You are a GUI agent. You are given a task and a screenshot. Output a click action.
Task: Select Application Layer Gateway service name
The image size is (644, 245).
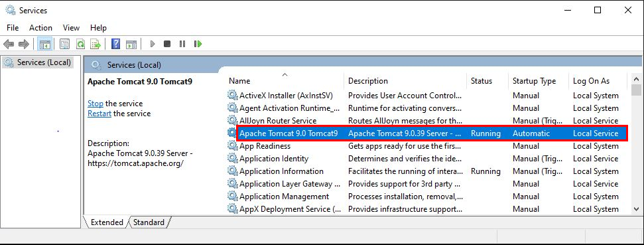(290, 184)
